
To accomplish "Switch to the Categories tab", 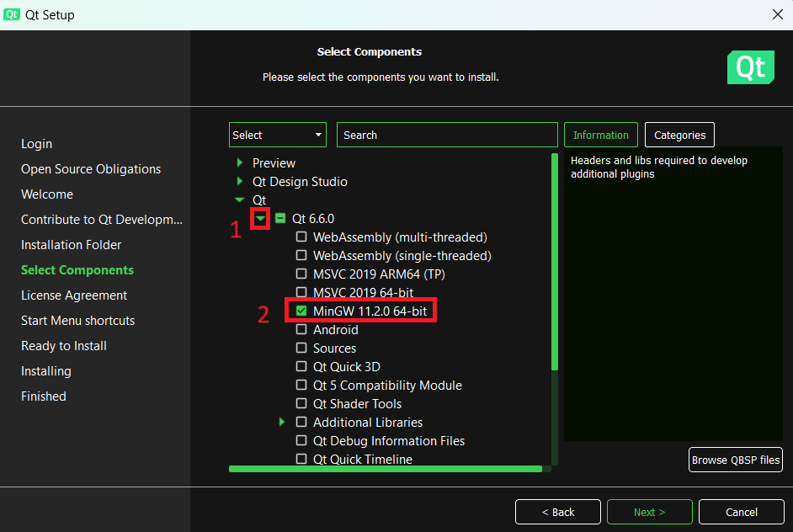I will [679, 135].
